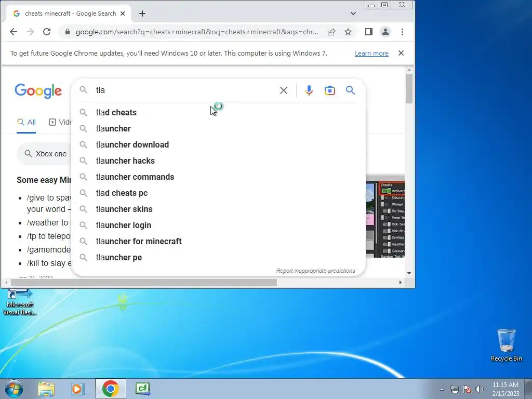Click Report inappropriate predictions

click(x=315, y=271)
